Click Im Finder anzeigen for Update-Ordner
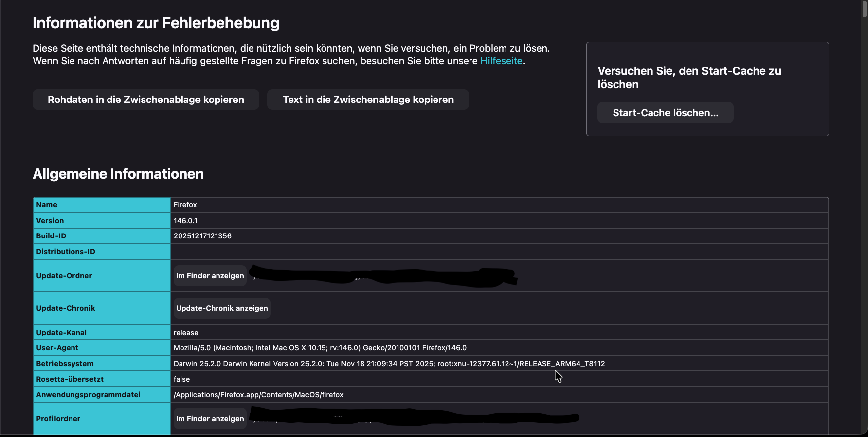Screen dimensions: 868x437 pyautogui.click(x=210, y=276)
